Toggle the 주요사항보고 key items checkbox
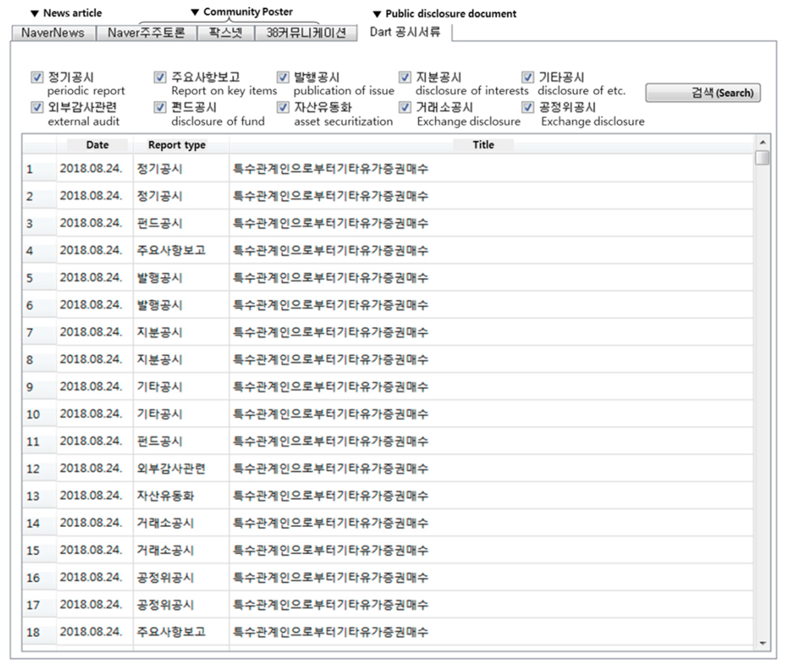The image size is (786, 672). [x=160, y=77]
